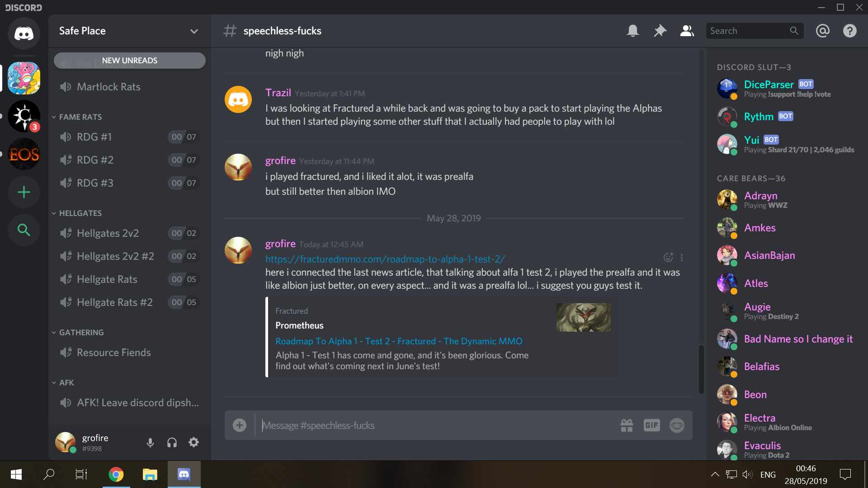Click grofire user avatar in bottom panel

pos(65,442)
